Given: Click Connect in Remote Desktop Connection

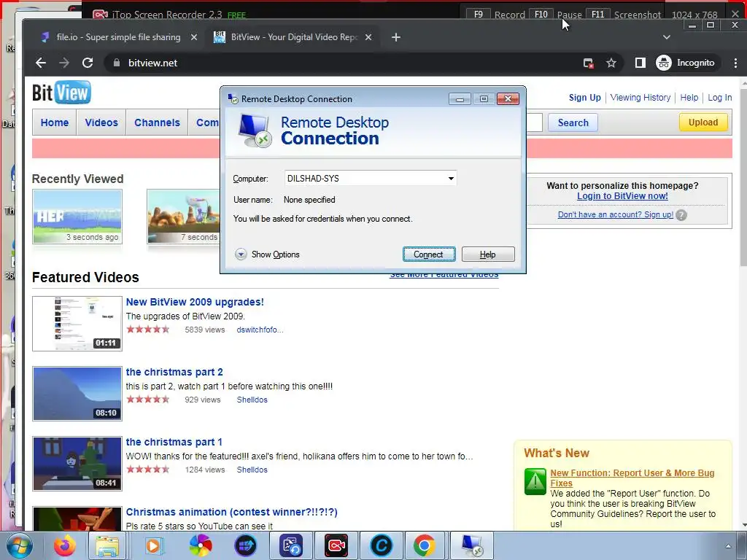Looking at the screenshot, I should click(x=429, y=254).
